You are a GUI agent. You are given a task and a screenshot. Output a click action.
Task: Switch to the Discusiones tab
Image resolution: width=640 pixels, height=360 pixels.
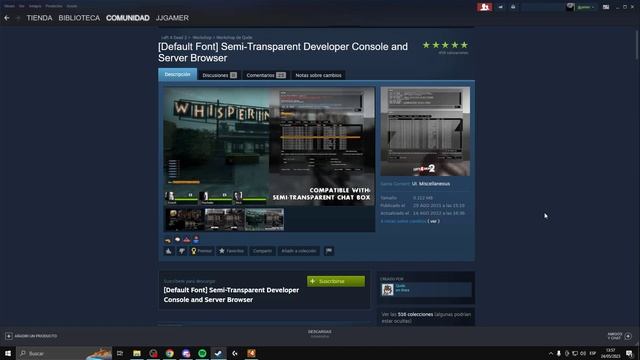click(x=220, y=75)
